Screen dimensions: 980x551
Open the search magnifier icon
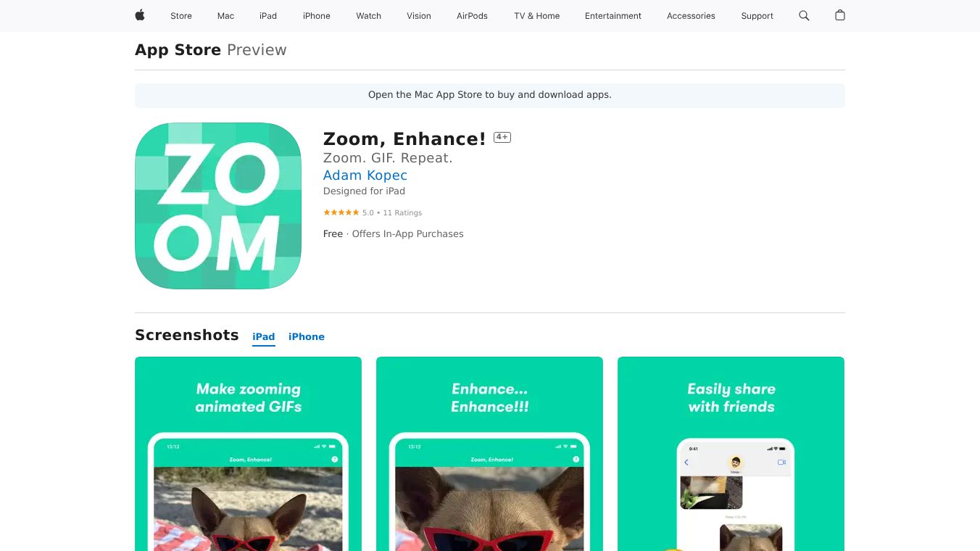804,15
